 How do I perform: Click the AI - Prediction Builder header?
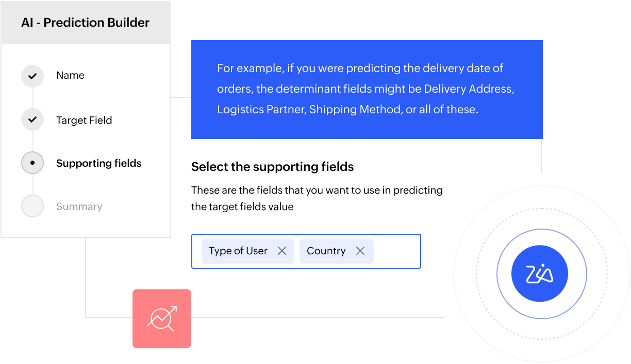[x=86, y=23]
